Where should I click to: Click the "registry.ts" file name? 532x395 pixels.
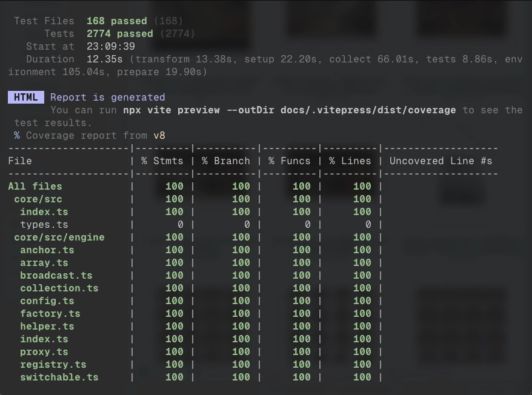pos(53,365)
